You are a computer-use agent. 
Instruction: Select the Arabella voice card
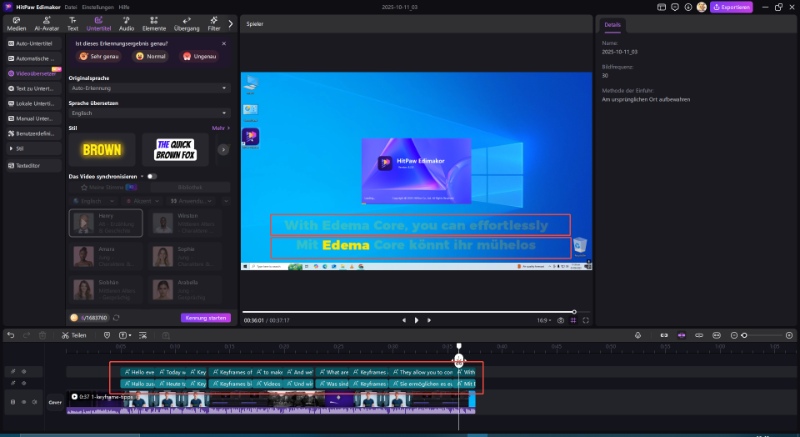[x=185, y=290]
